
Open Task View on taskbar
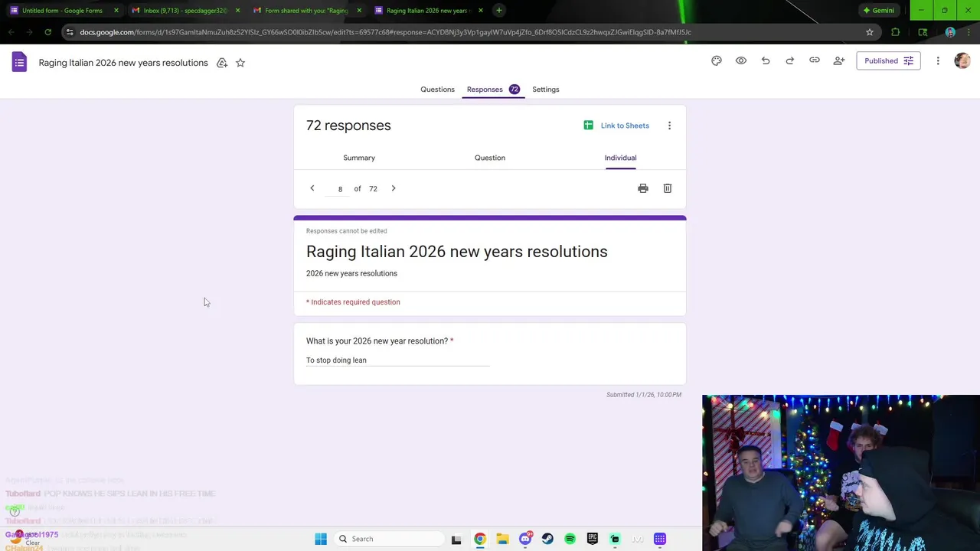(456, 539)
